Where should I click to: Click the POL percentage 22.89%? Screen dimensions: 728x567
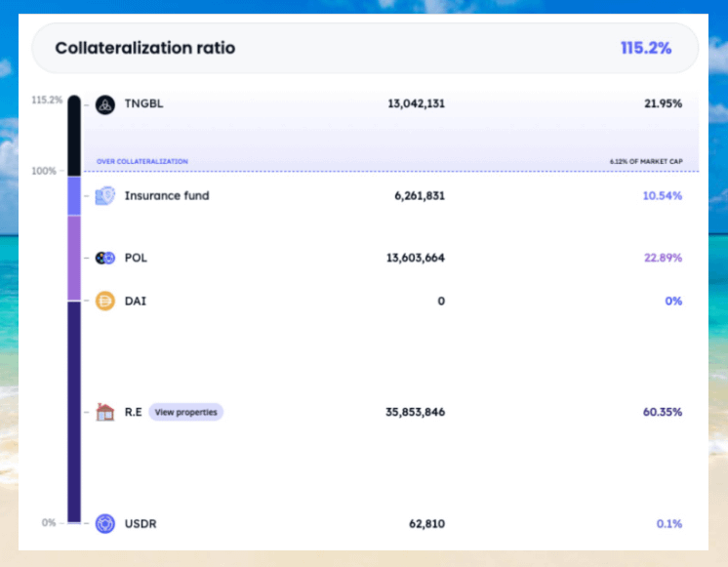662,259
